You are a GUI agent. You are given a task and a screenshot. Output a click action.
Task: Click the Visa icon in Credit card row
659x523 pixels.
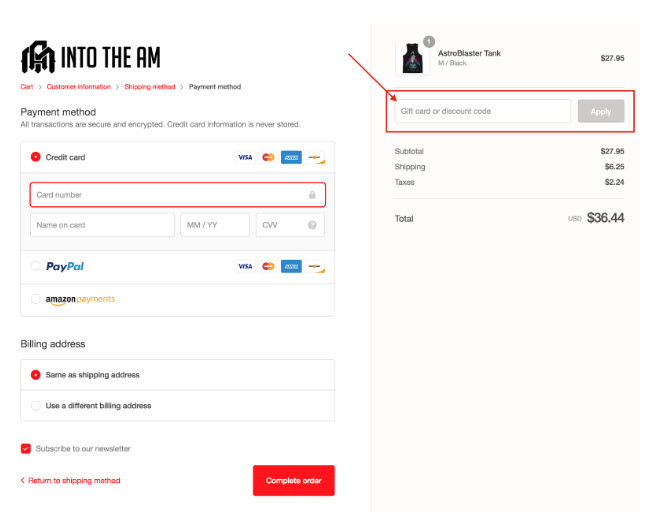[x=245, y=157]
